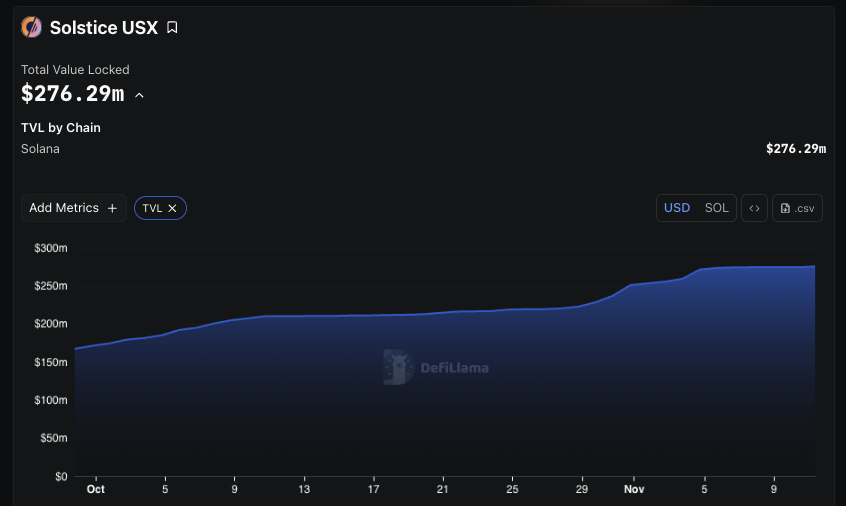Click the Nov x-axis label
Viewport: 846px width, 506px height.
(x=634, y=489)
